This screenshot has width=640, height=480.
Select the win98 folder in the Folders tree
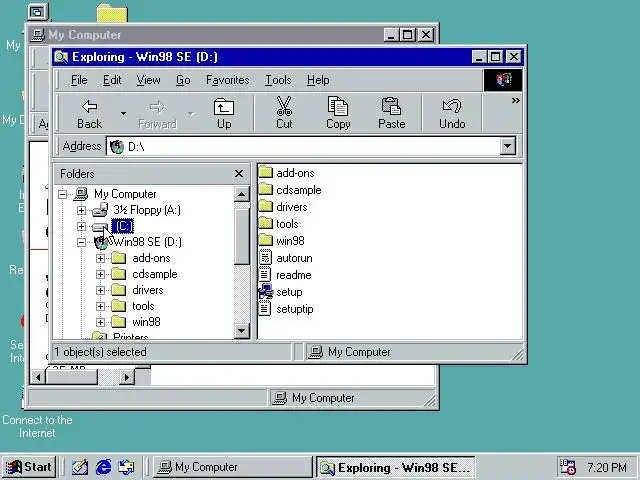(146, 322)
